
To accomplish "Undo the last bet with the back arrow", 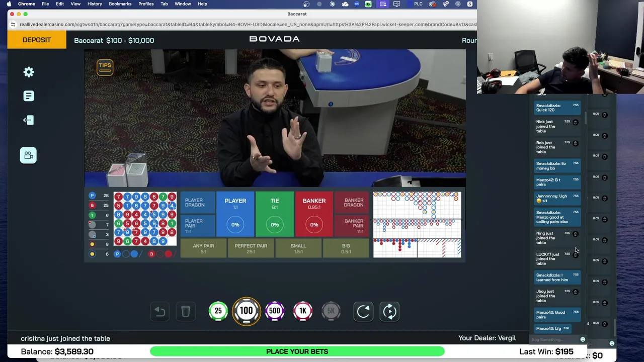I will point(160,312).
